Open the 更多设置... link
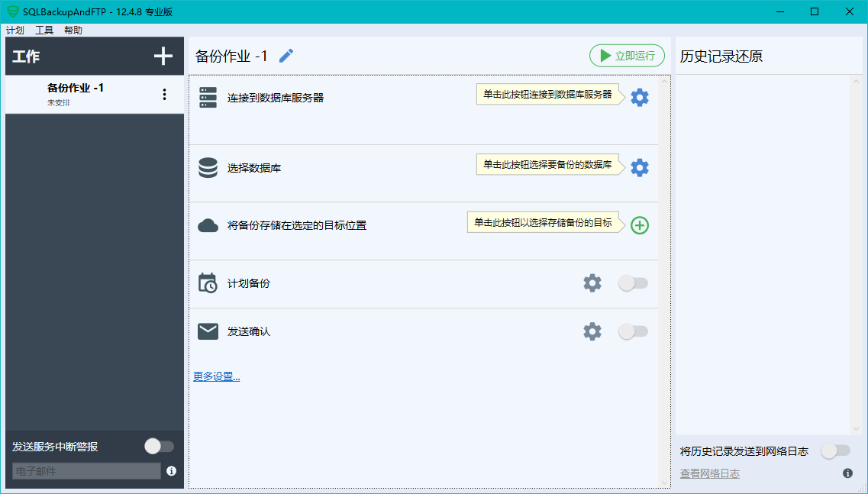 click(217, 376)
